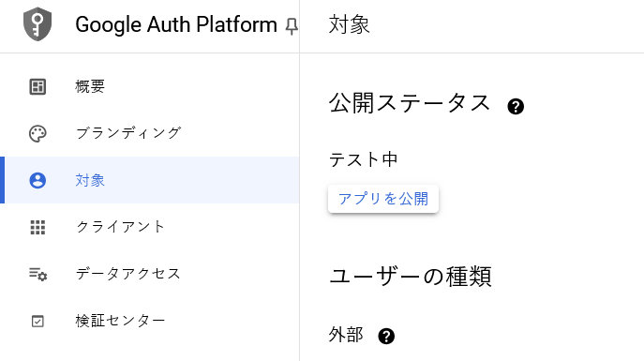Open the 概要 menu item
This screenshot has height=361, width=644.
(x=149, y=86)
